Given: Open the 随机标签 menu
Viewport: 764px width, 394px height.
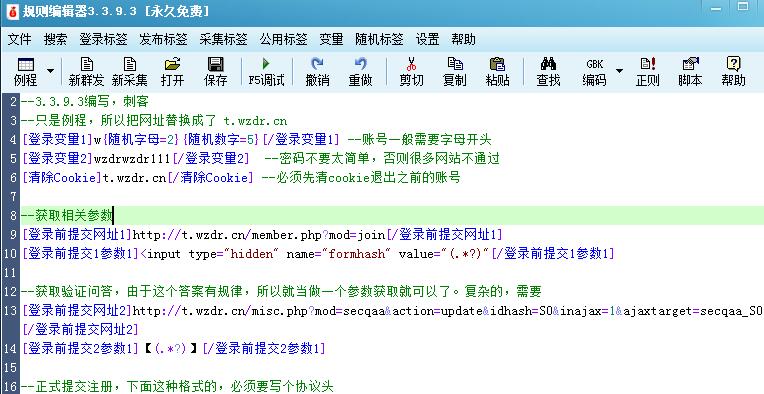Looking at the screenshot, I should coord(379,39).
